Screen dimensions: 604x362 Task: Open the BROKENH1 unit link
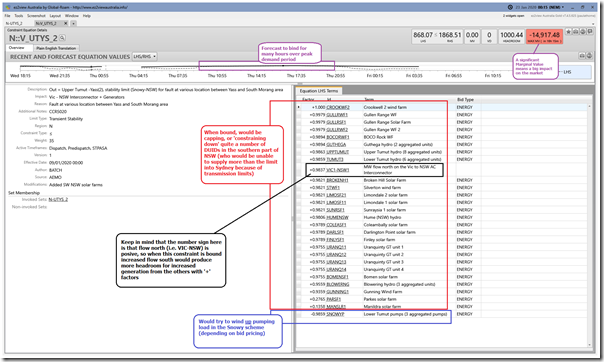(x=337, y=180)
